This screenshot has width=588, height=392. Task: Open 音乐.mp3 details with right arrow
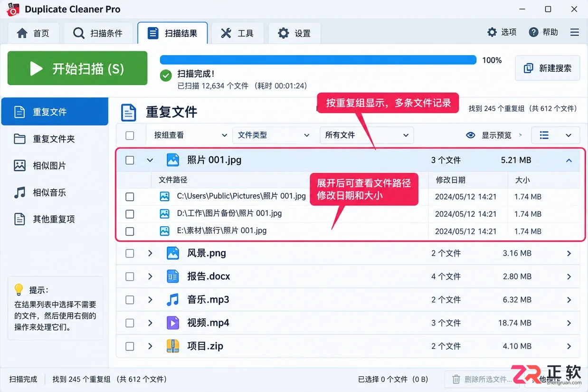(x=569, y=300)
